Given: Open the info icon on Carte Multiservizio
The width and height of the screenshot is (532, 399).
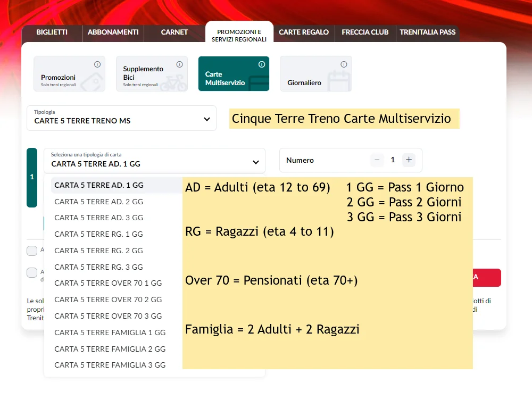Looking at the screenshot, I should pos(261,63).
